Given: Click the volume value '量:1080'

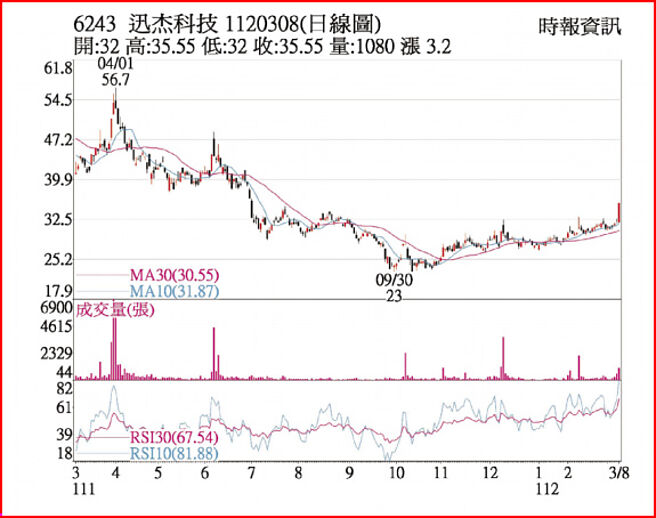Looking at the screenshot, I should click(x=362, y=46).
